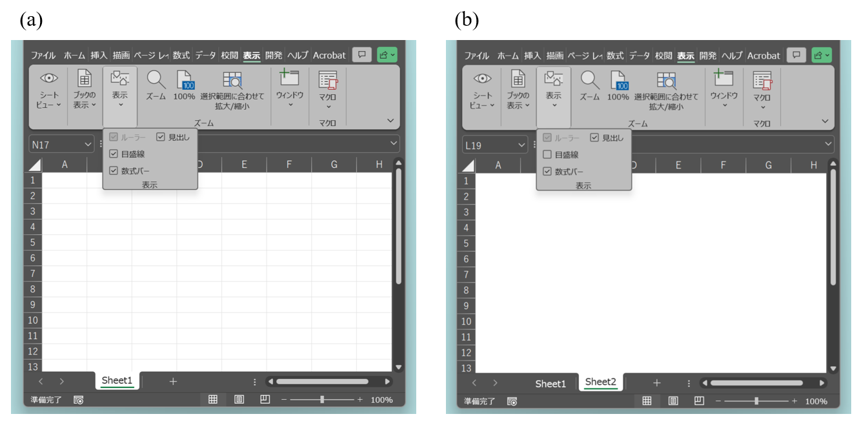Switch to Normal view in window (a) status bar

coord(212,400)
